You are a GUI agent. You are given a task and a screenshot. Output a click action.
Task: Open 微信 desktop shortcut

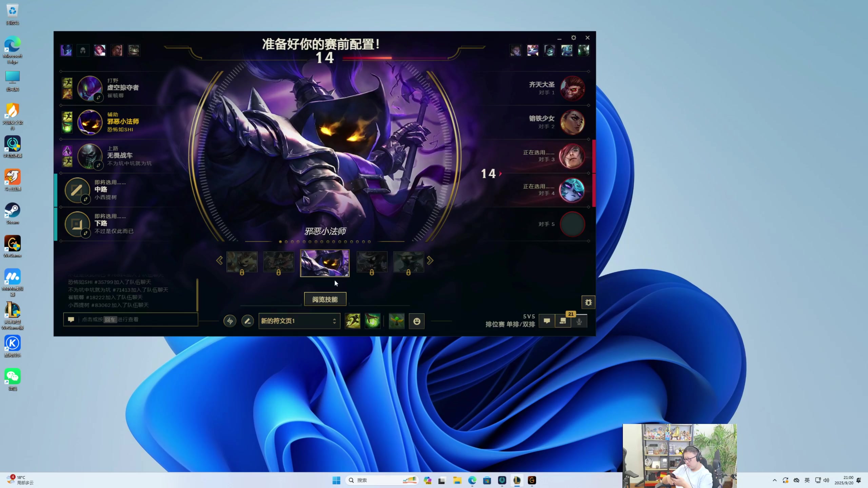pyautogui.click(x=13, y=380)
